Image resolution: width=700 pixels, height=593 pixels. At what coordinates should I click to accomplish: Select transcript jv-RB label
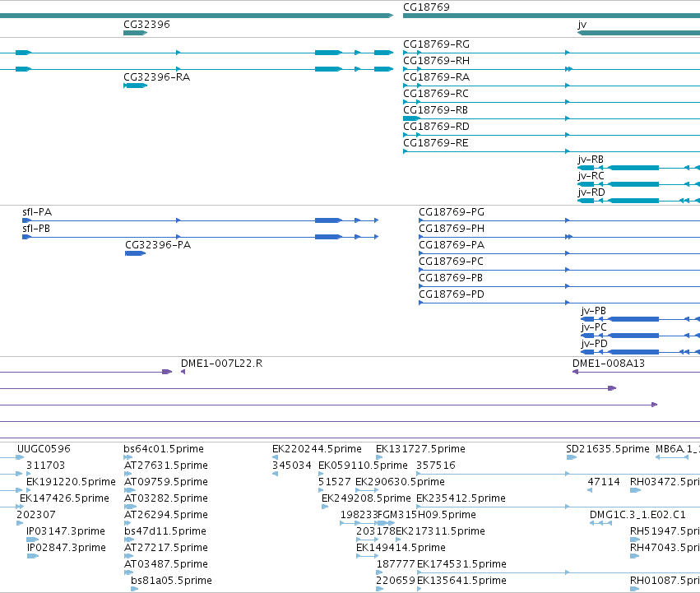591,160
